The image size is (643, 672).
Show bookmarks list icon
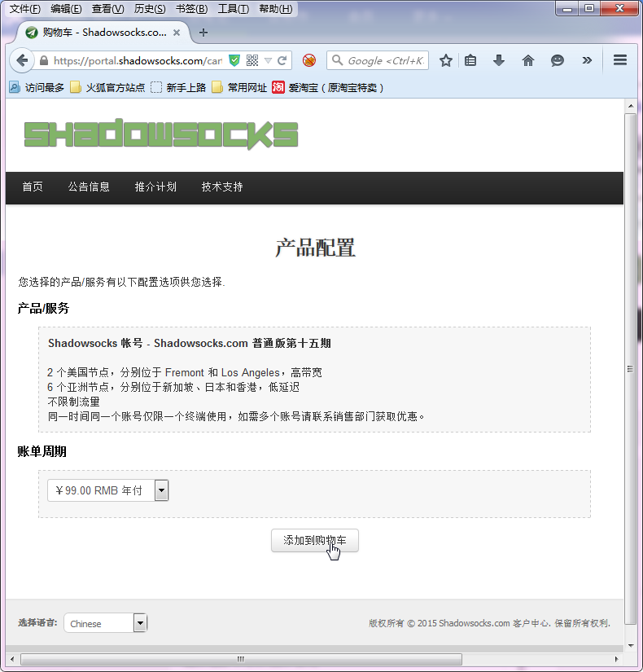click(470, 60)
